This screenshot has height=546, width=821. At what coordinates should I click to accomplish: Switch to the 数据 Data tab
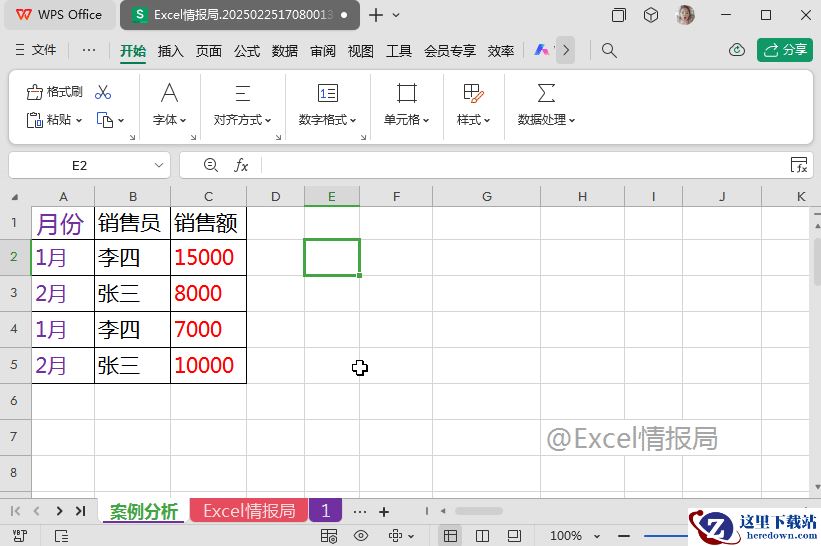click(x=285, y=51)
